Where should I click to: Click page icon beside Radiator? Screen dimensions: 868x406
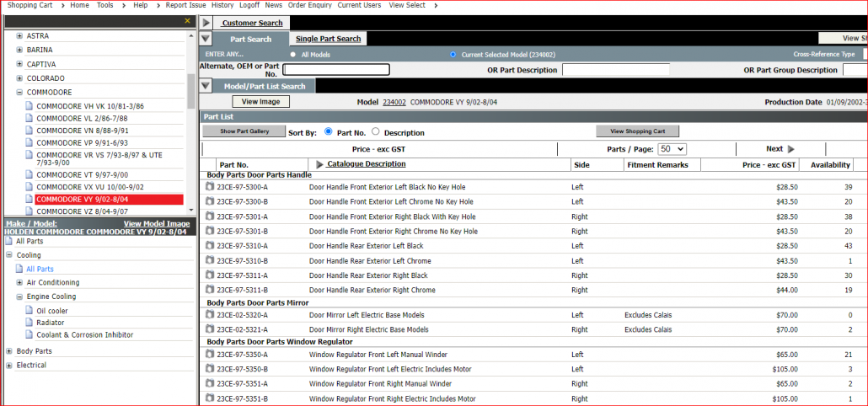click(29, 323)
